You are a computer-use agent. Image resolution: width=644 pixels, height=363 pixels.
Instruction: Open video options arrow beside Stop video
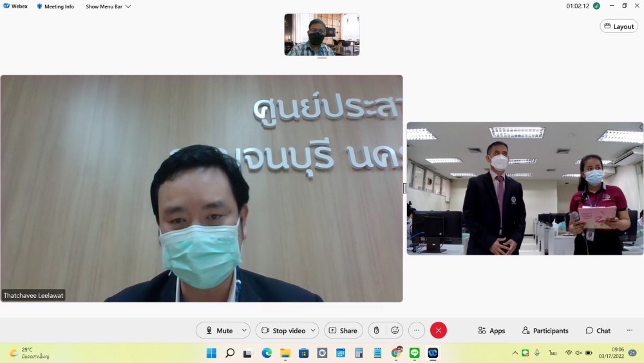pos(313,331)
